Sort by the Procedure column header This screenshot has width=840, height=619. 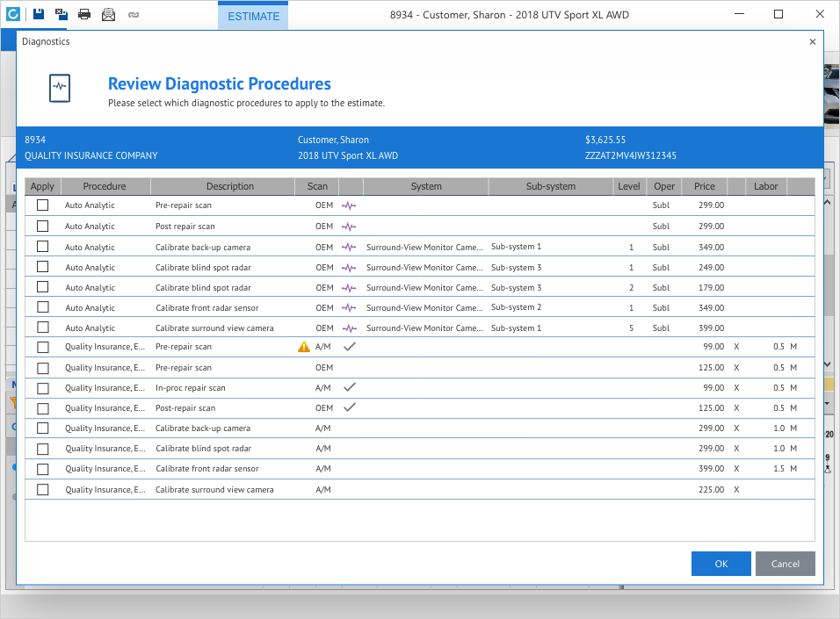[x=105, y=186]
